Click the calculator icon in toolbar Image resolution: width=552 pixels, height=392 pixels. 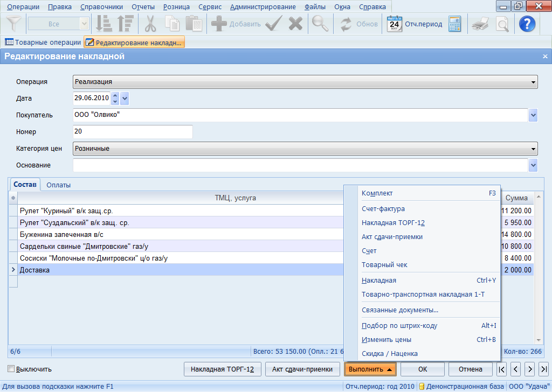pyautogui.click(x=454, y=24)
